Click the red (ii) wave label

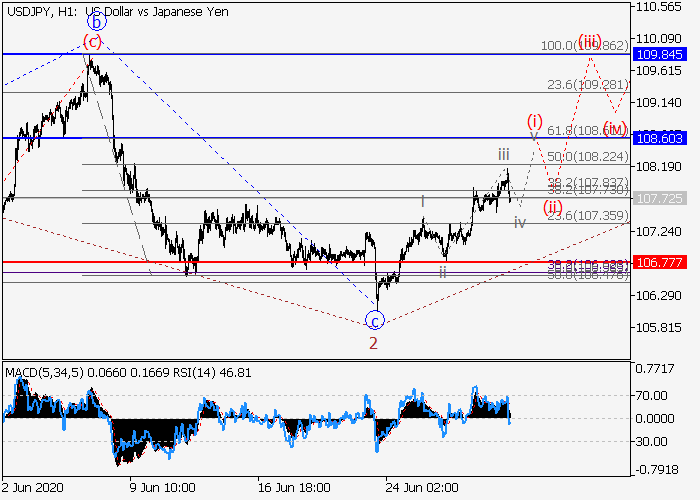(x=552, y=208)
